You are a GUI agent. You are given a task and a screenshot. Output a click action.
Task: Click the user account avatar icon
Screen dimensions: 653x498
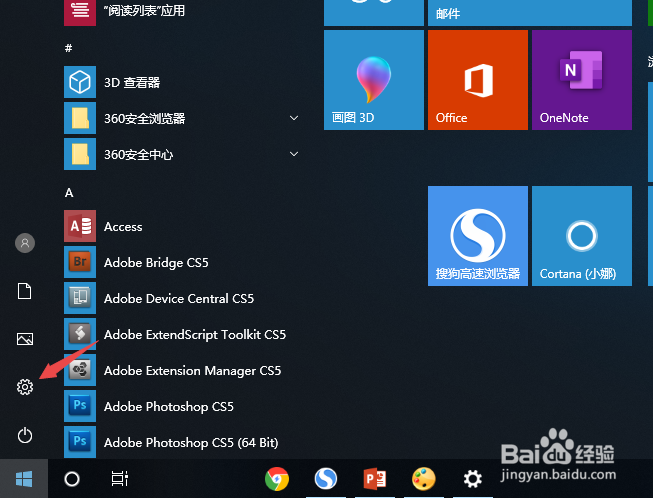pyautogui.click(x=25, y=243)
